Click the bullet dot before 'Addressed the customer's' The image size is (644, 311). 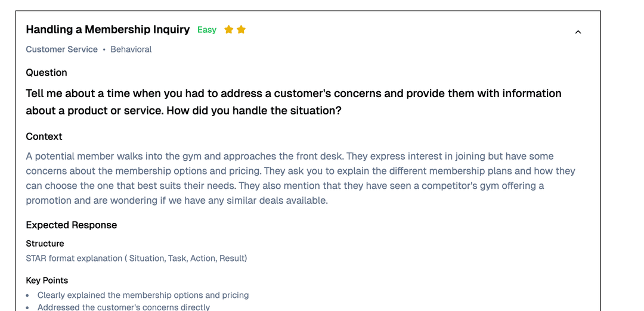(x=28, y=308)
